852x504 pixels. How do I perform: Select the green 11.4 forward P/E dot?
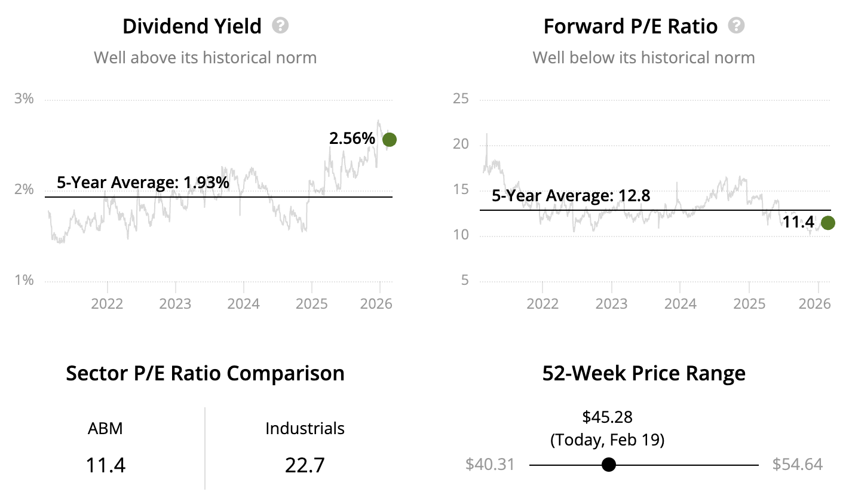tap(828, 223)
